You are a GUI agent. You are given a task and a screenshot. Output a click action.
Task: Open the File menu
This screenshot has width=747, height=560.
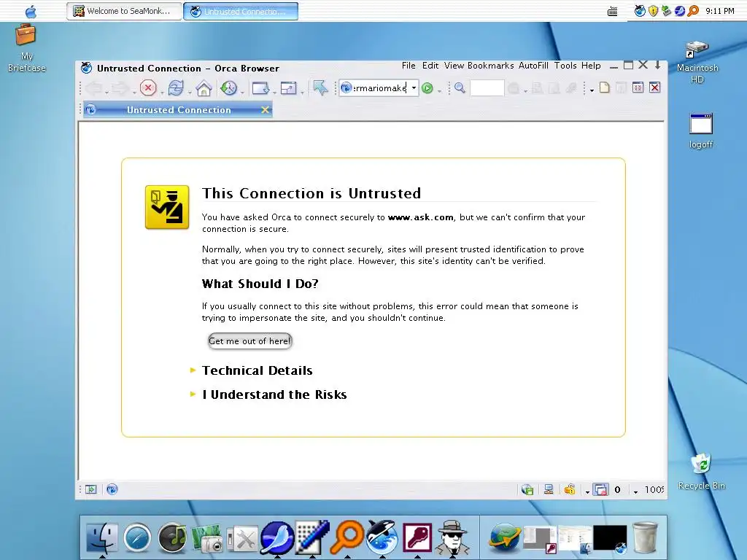[x=409, y=66]
